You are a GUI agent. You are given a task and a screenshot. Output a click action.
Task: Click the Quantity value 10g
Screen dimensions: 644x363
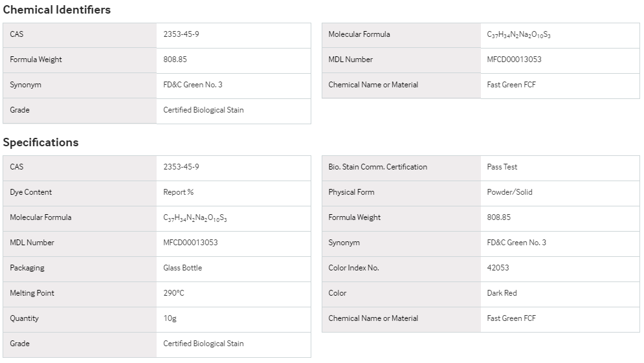coord(170,318)
